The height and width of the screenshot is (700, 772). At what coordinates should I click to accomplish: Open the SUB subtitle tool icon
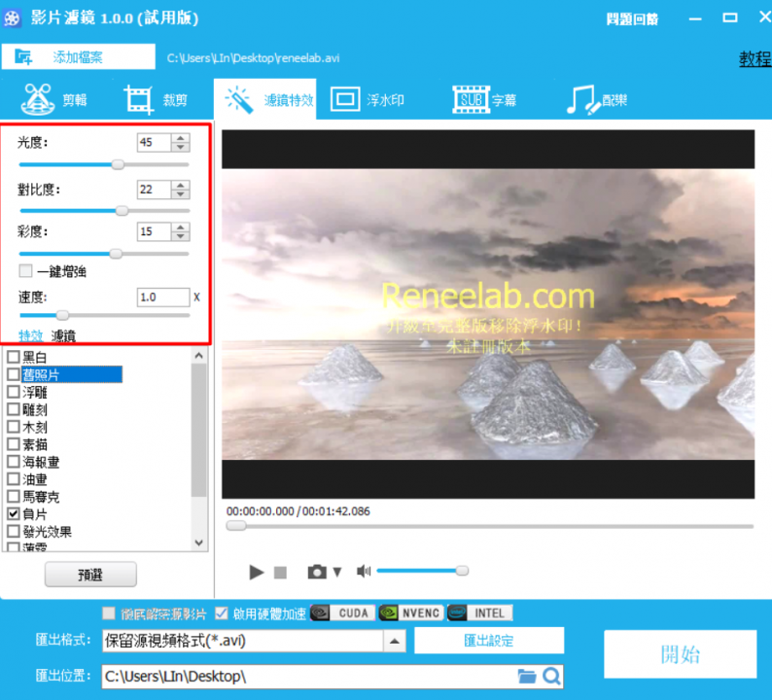pyautogui.click(x=471, y=99)
